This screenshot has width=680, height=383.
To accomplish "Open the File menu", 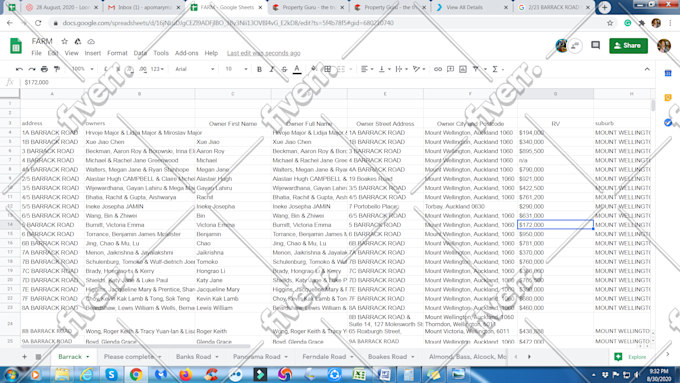I will tap(36, 53).
